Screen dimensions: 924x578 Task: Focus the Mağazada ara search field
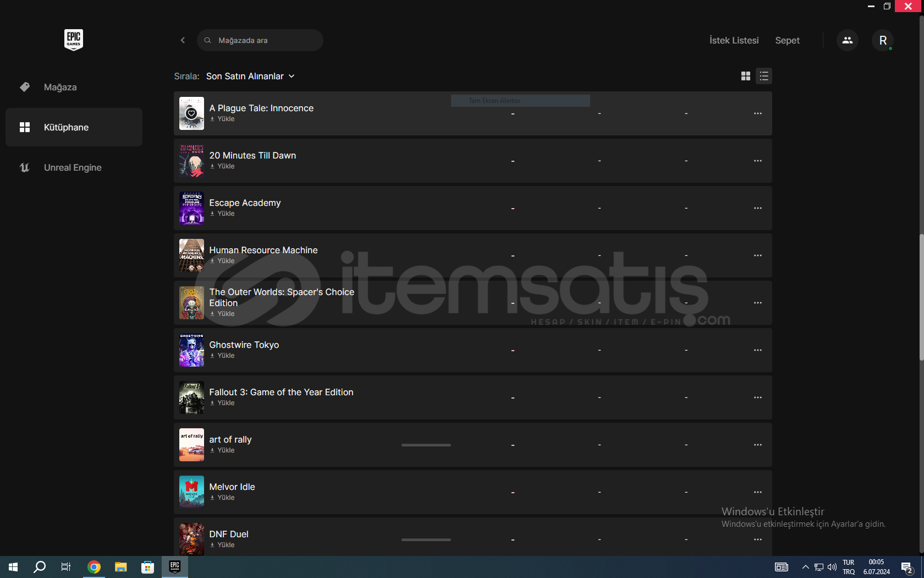260,40
